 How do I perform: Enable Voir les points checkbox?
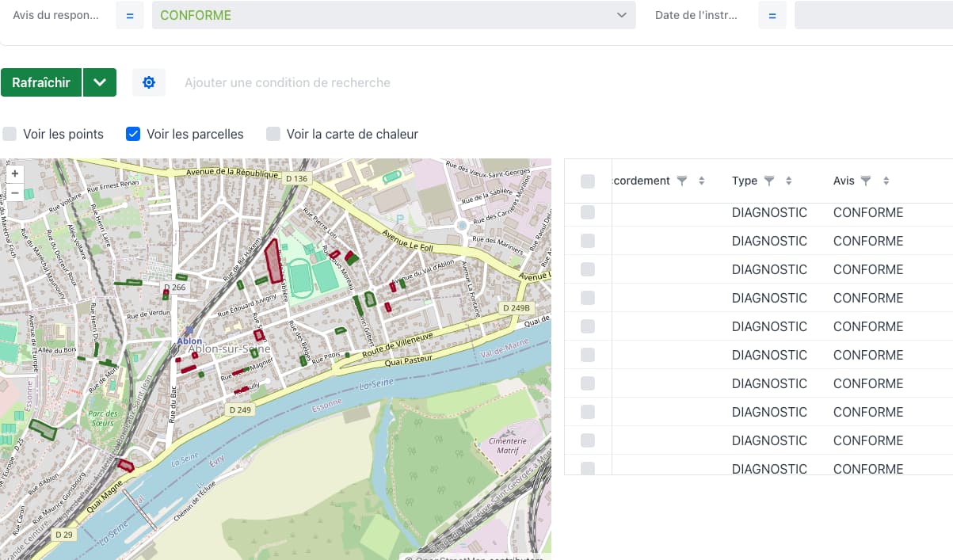[x=10, y=134]
